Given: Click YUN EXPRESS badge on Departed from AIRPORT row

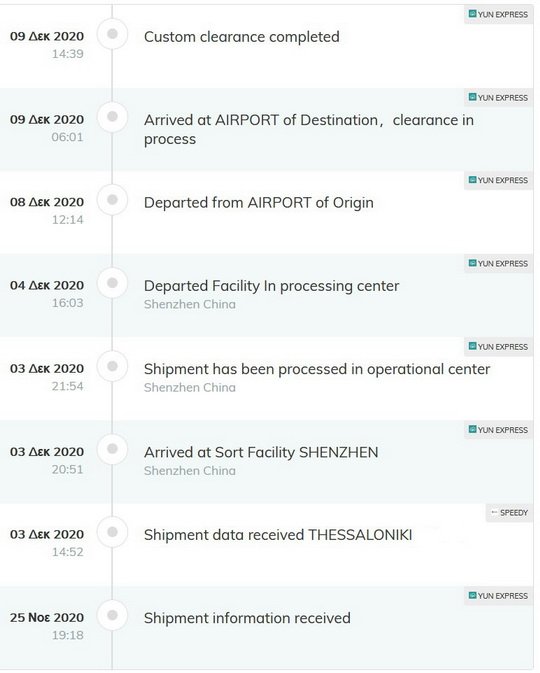Looking at the screenshot, I should (x=498, y=180).
